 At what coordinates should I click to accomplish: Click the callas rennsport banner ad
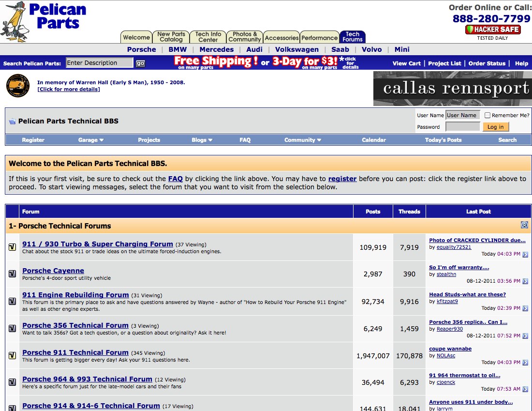[452, 89]
